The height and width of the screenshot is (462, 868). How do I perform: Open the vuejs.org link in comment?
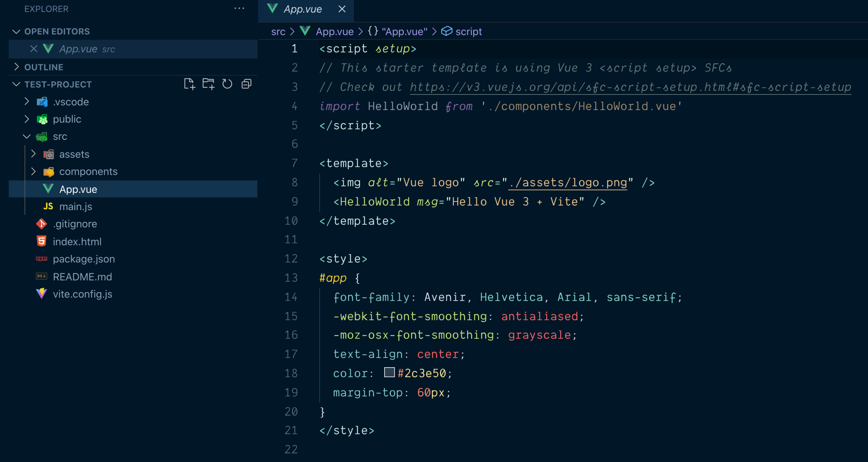coord(630,87)
